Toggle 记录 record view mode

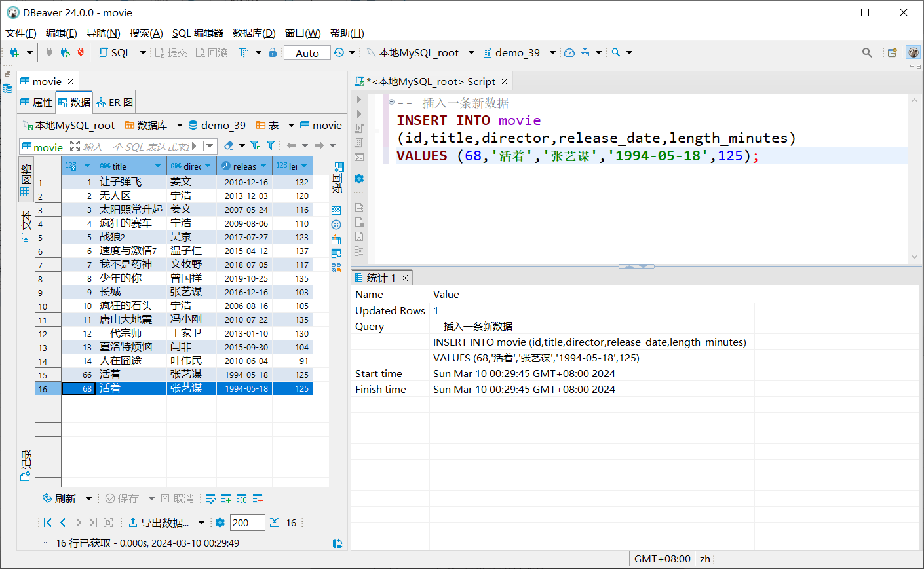pos(26,466)
